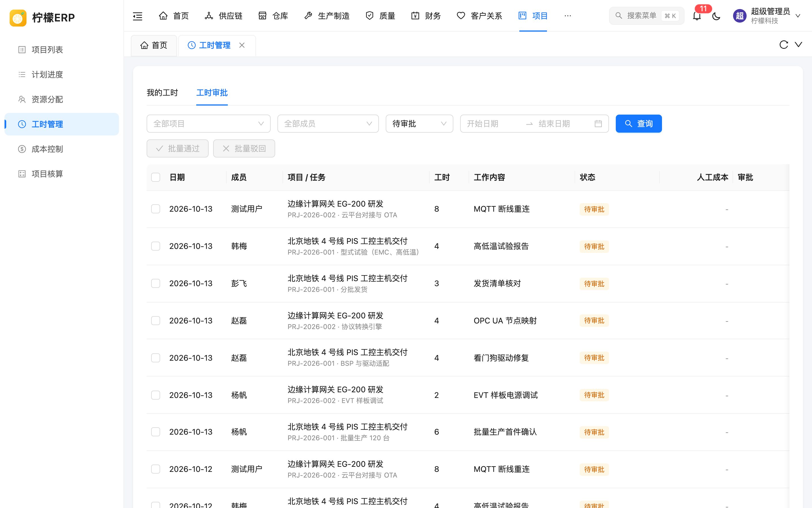This screenshot has height=508, width=812.
Task: Expand the 全部项目 dropdown
Action: point(208,124)
